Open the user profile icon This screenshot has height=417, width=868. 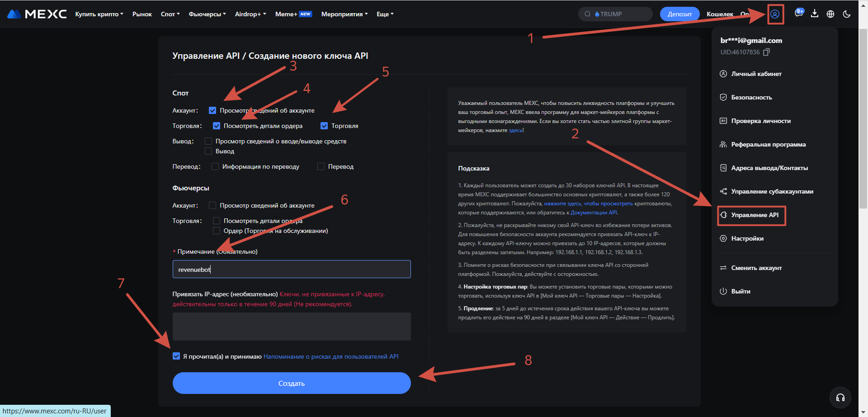(775, 14)
